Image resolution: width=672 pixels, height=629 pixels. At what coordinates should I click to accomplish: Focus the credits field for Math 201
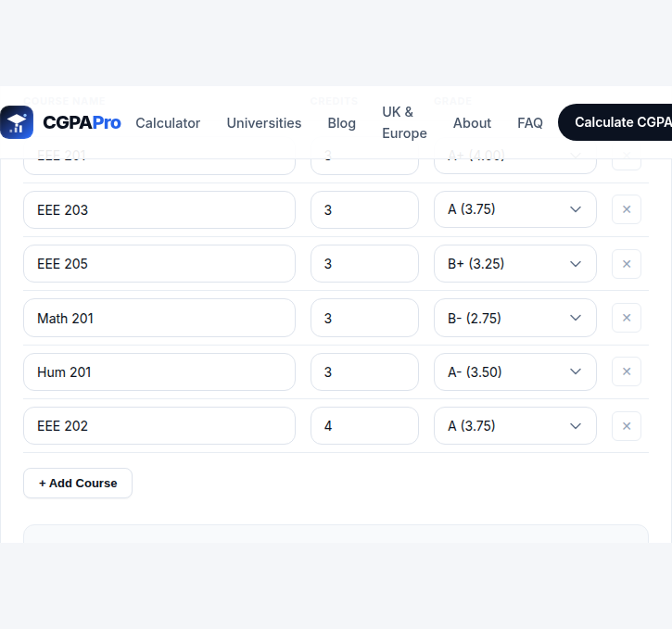(364, 318)
